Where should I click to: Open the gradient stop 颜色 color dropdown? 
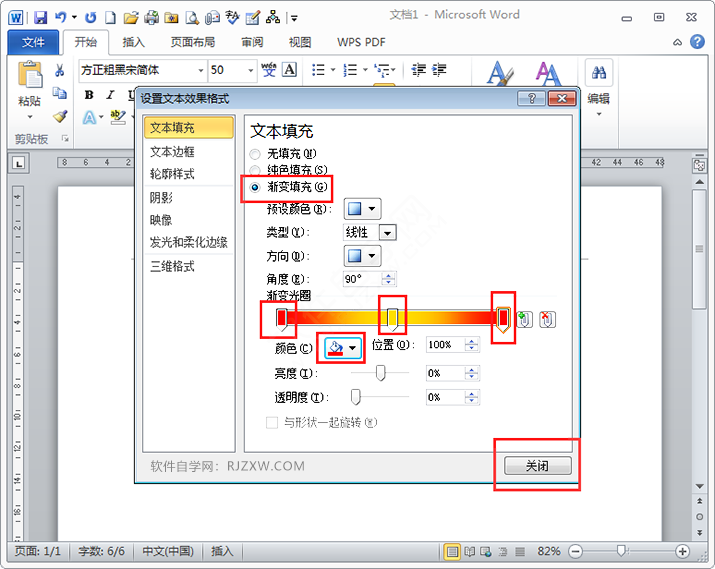point(342,348)
